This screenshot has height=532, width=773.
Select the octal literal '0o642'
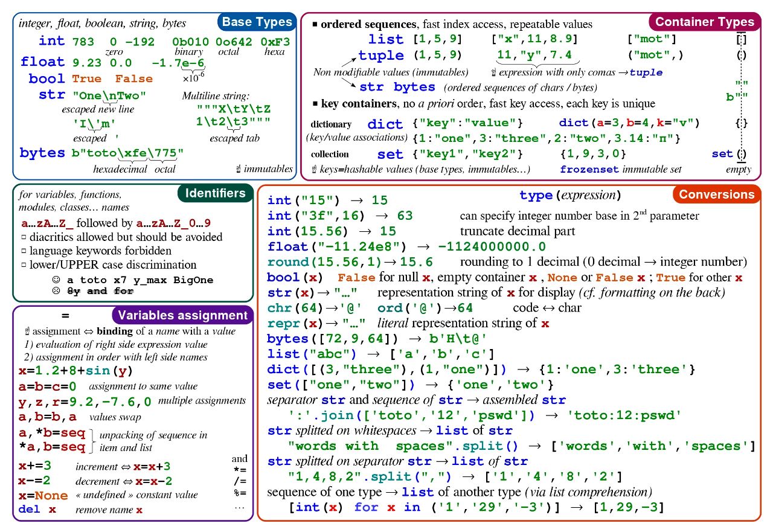235,42
